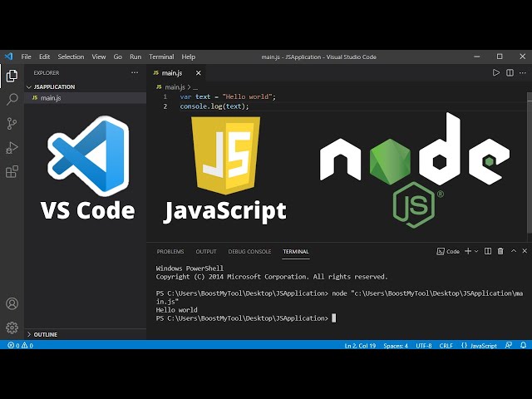
Task: Click the EXPLORER sidebar title
Action: (47, 73)
